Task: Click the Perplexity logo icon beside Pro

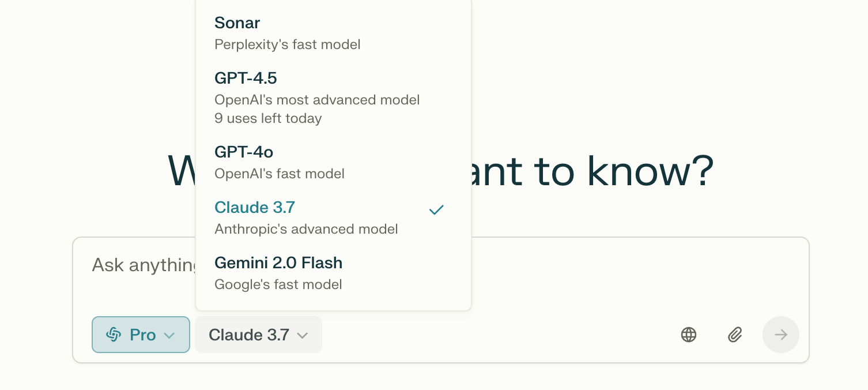Action: tap(114, 335)
